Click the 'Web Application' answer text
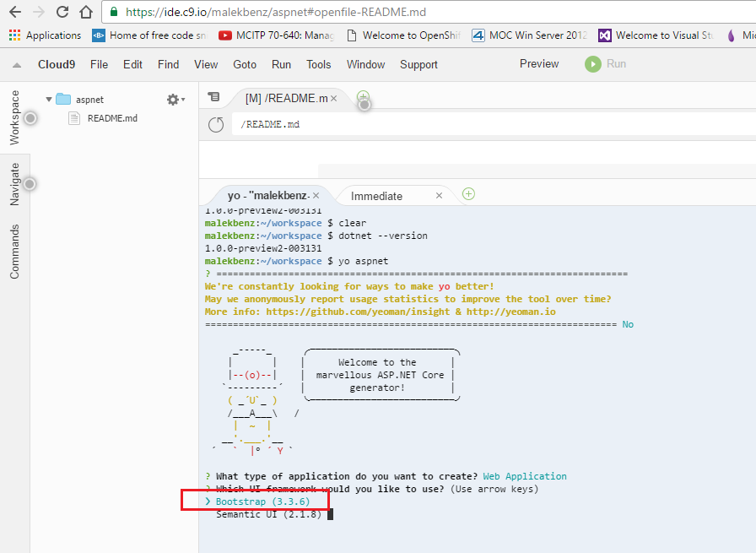 pos(525,476)
